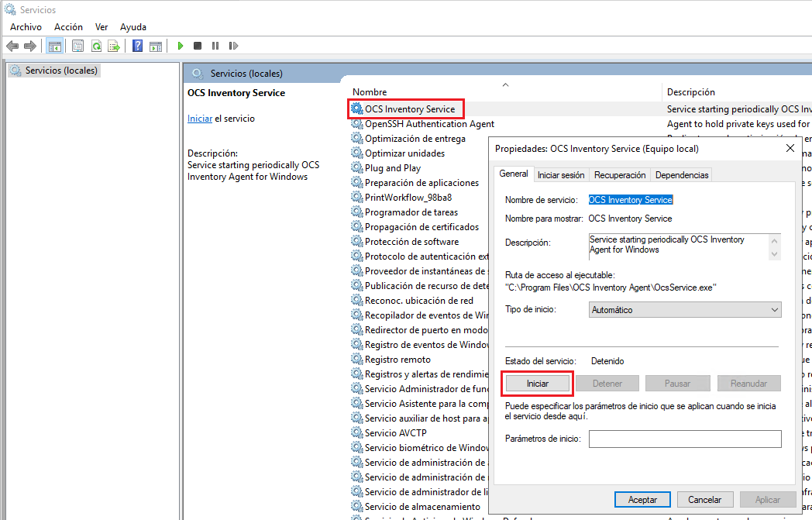Navigate back using the back arrow icon
812x520 pixels.
click(x=12, y=46)
